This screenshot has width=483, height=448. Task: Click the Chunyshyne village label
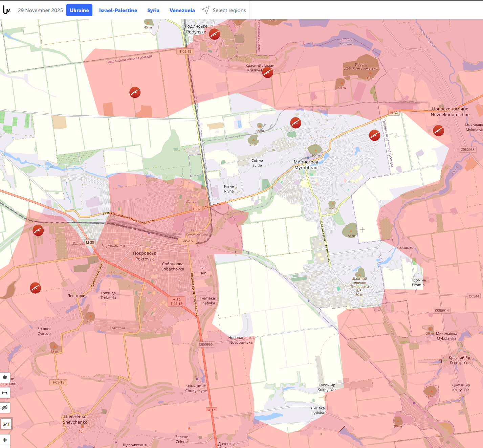tap(196, 388)
